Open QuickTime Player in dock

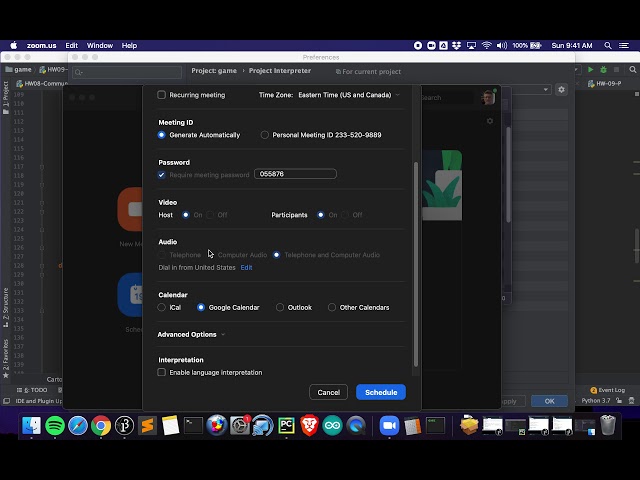(356, 426)
